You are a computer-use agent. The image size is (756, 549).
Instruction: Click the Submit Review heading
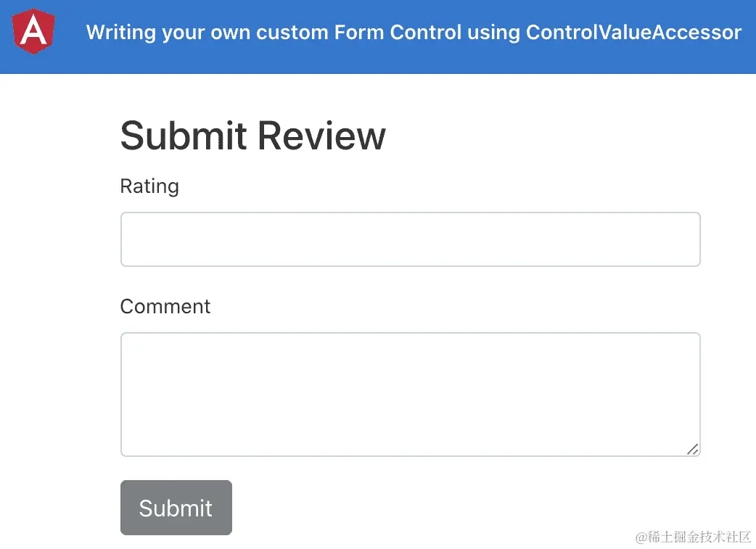(252, 136)
